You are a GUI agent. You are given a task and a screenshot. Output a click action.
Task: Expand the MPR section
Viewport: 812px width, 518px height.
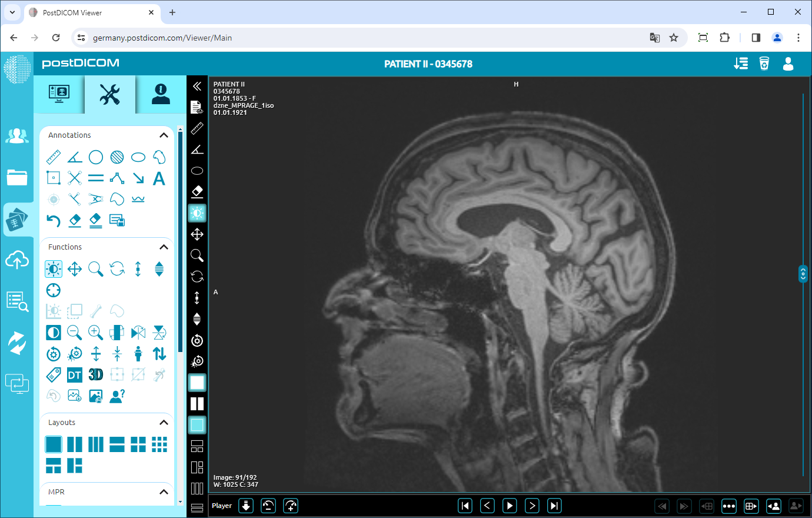click(164, 492)
